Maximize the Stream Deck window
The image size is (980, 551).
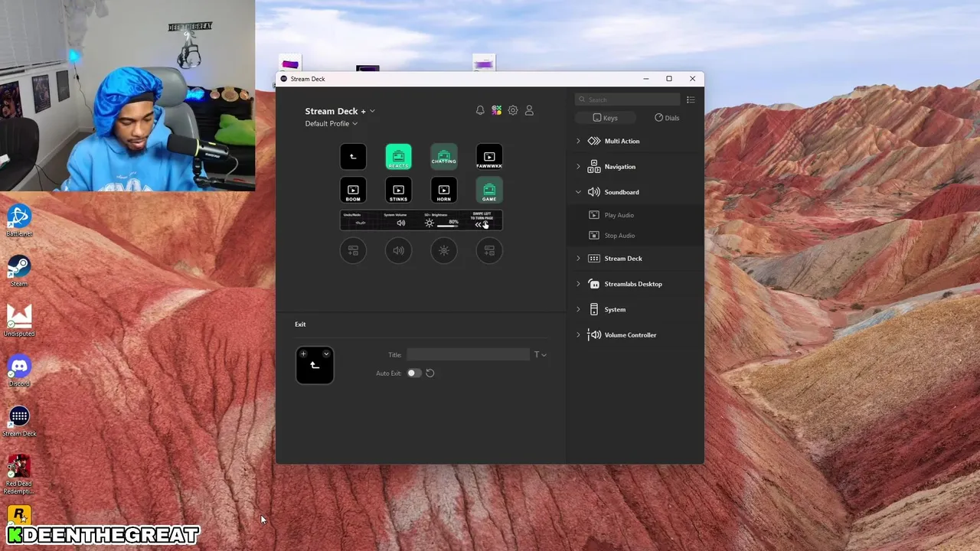[x=669, y=79]
